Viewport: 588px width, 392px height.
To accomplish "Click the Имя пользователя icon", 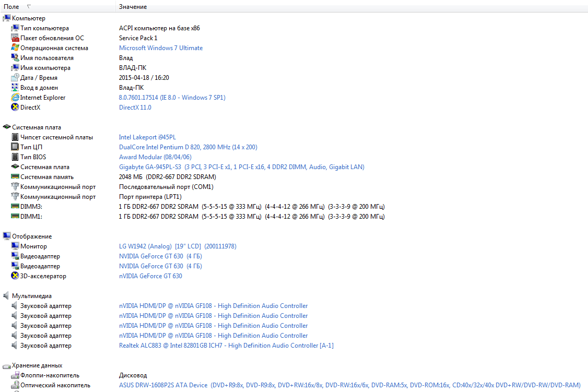I will (15, 58).
